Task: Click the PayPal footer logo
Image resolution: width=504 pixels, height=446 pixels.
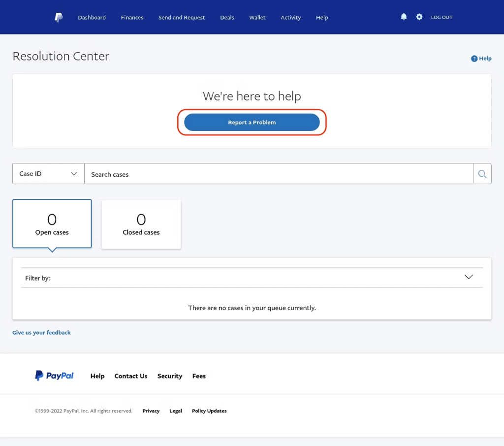Action: click(54, 376)
